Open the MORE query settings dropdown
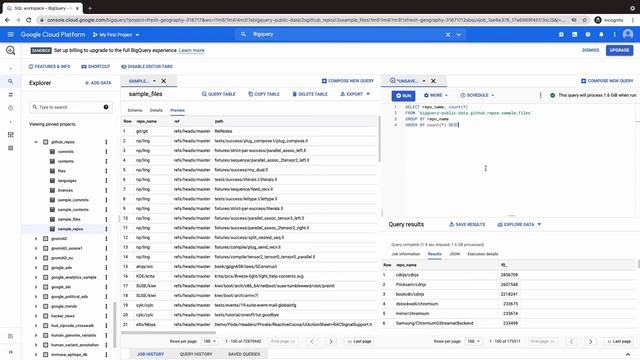640x360 pixels. pyautogui.click(x=436, y=95)
